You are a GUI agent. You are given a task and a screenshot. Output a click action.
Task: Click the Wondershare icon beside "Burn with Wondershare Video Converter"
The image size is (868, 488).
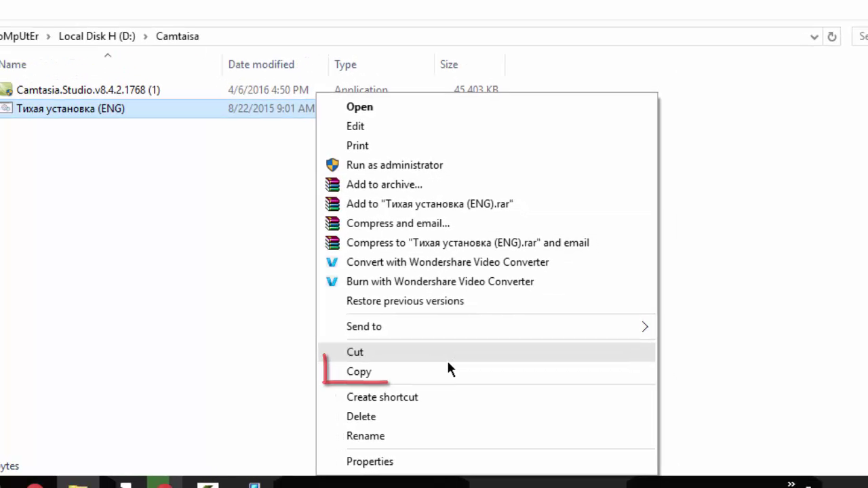(x=332, y=281)
